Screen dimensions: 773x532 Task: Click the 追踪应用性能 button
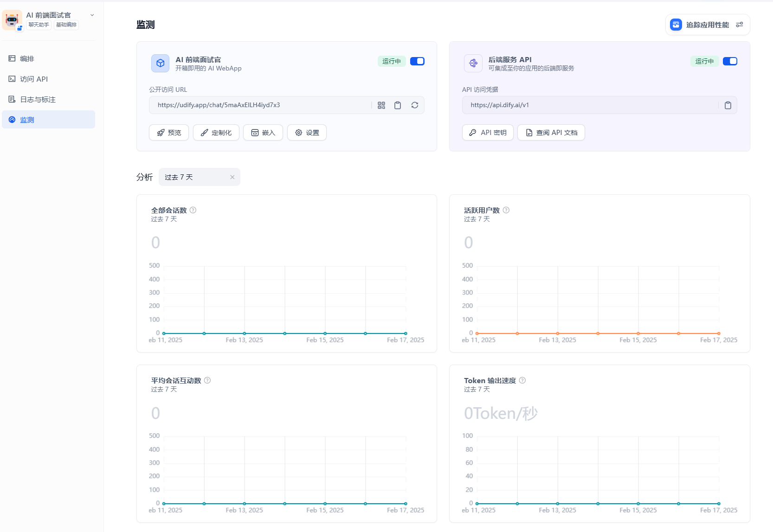point(708,25)
